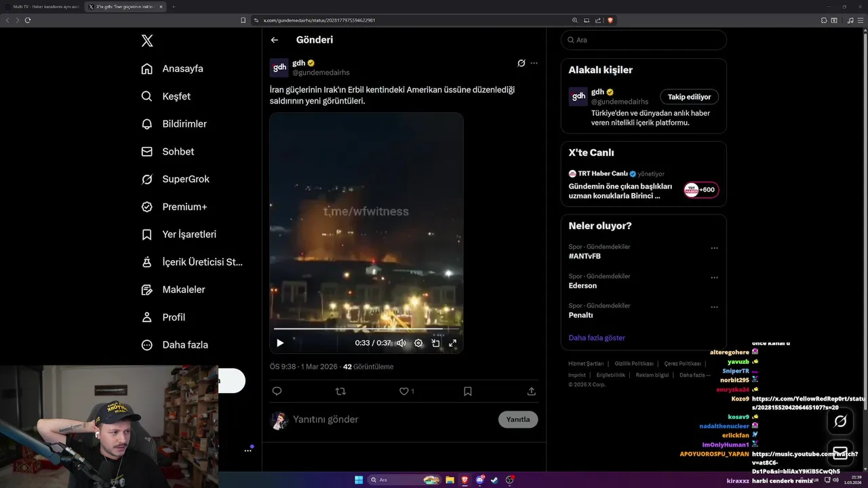The image size is (868, 488).
Task: Click the Grok icon on the post
Action: (x=521, y=63)
